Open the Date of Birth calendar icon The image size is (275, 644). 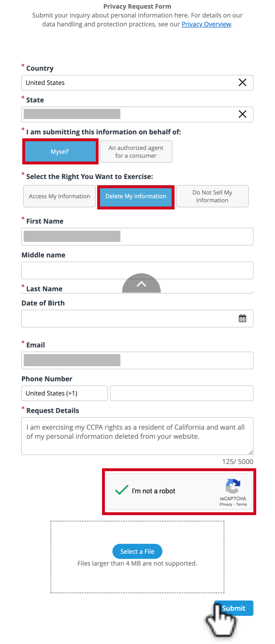[x=242, y=318]
